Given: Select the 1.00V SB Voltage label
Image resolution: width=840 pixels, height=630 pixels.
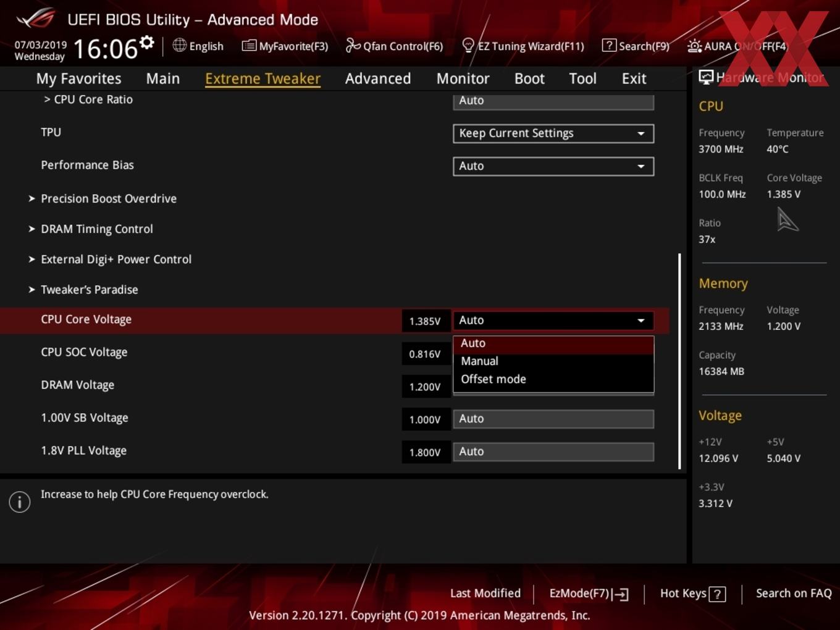Looking at the screenshot, I should 85,418.
